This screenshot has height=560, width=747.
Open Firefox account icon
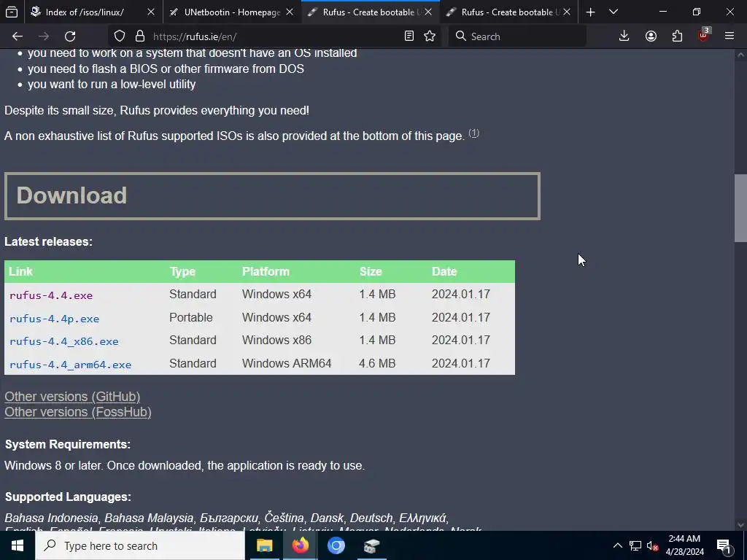pos(651,36)
